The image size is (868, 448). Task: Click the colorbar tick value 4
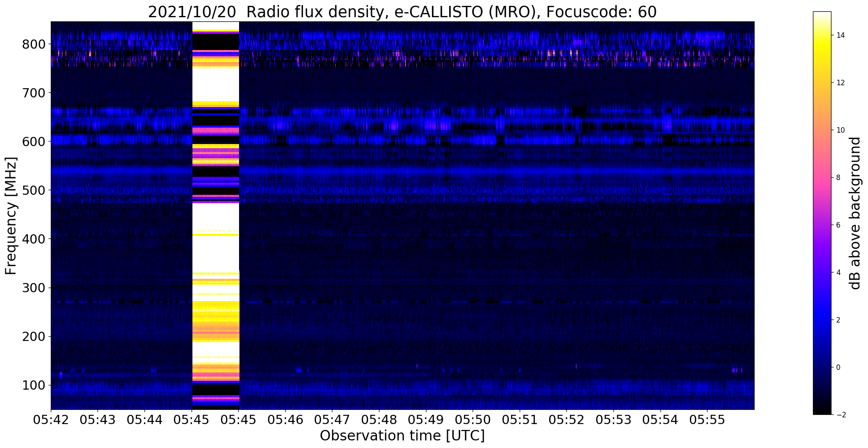tap(839, 272)
